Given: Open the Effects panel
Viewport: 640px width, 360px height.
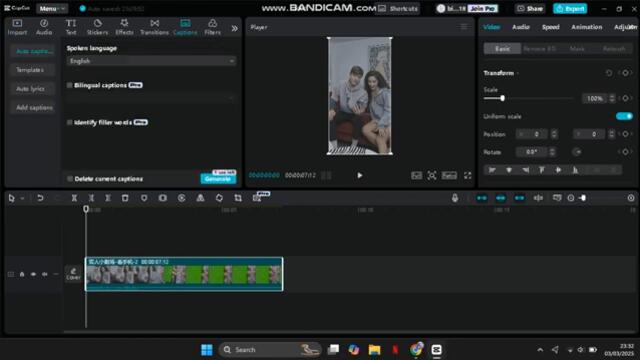Looking at the screenshot, I should pos(124,27).
